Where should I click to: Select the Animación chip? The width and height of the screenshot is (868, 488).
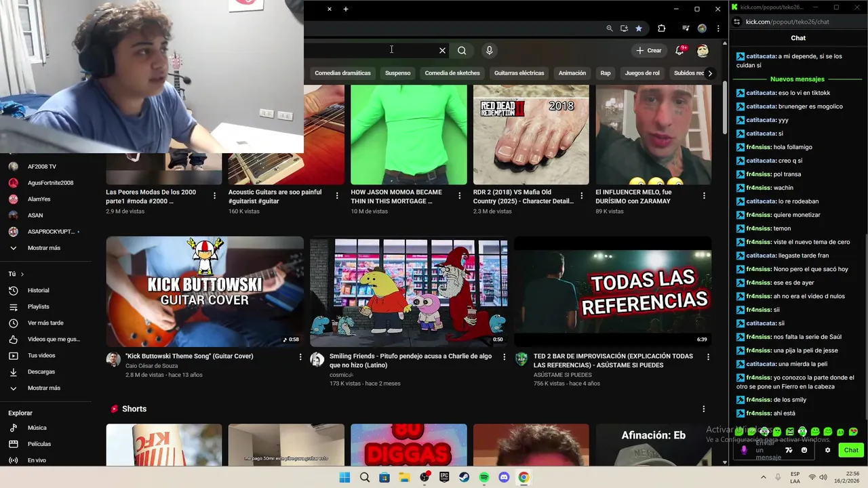click(x=572, y=73)
